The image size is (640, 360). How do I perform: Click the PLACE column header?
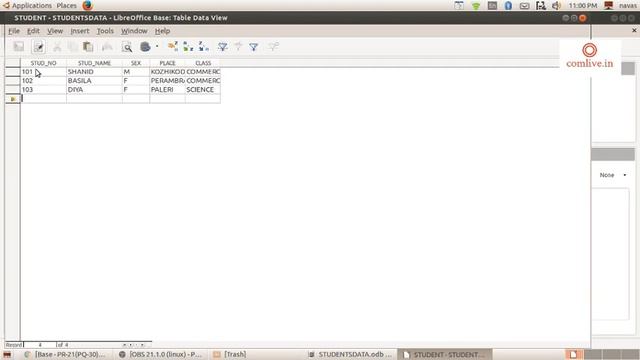click(167, 63)
